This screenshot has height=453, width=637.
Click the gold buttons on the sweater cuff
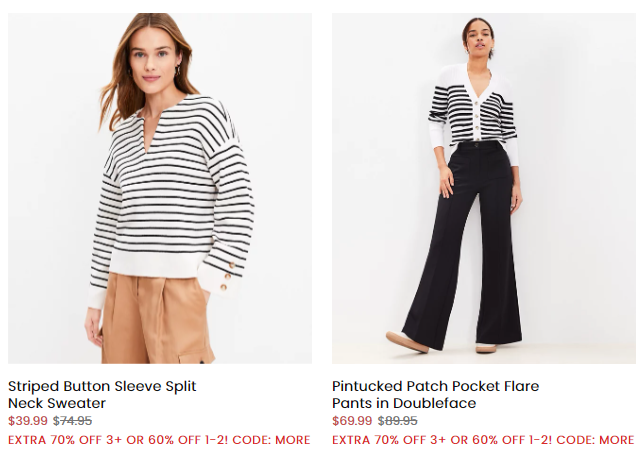coord(228,277)
